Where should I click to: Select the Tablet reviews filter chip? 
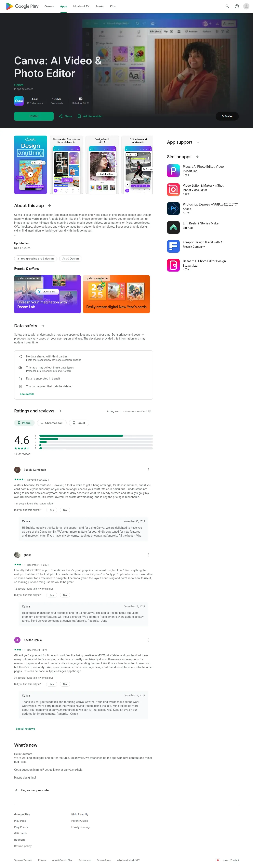tap(79, 423)
